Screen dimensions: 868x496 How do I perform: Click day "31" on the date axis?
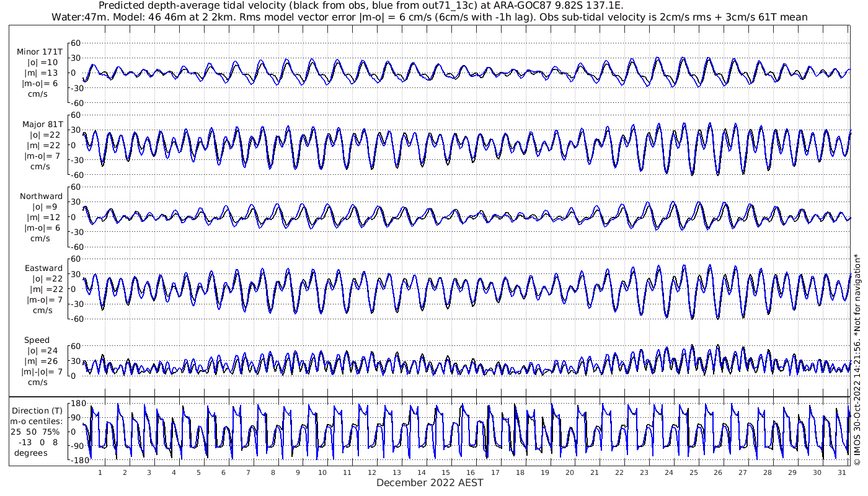point(841,472)
